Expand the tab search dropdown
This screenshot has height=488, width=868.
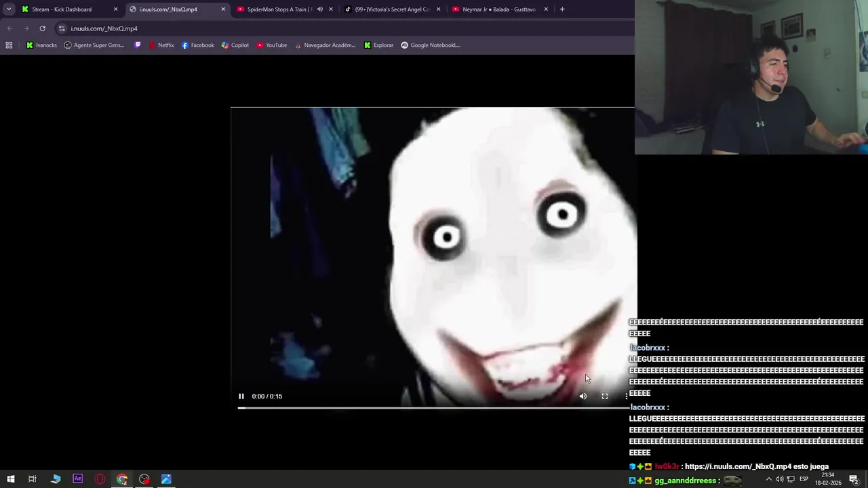(x=9, y=9)
